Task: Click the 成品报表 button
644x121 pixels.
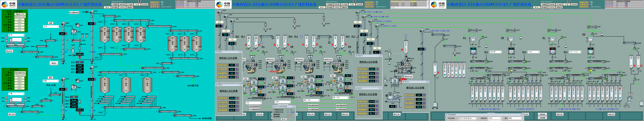Action: 542,114
